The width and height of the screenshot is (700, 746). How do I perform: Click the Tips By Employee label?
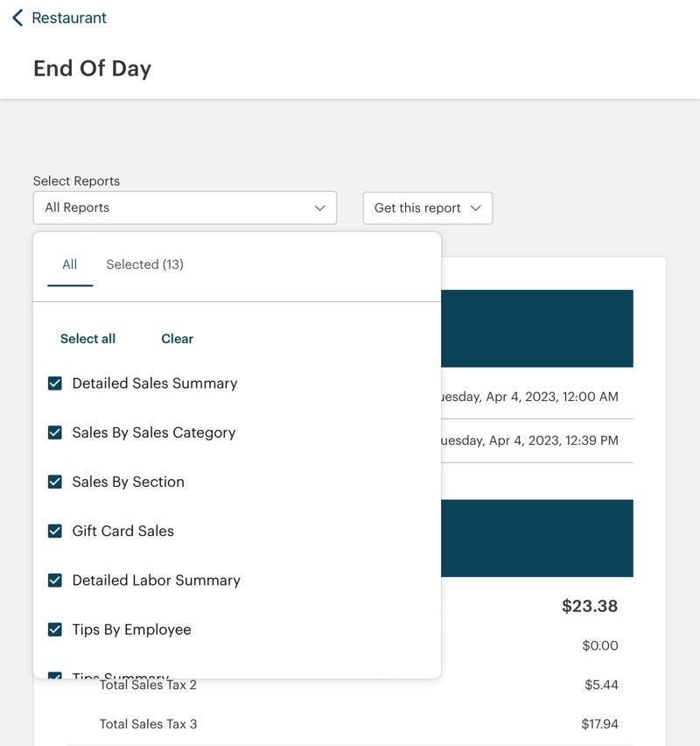[131, 630]
